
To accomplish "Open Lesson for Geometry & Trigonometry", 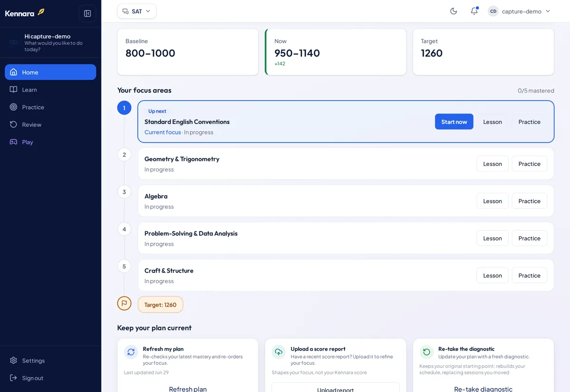I will click(493, 164).
